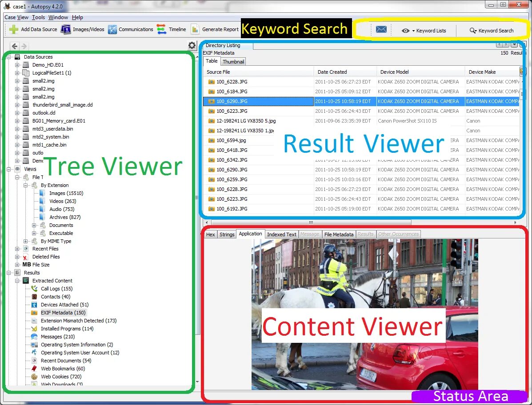Click the tree viewer settings gear icon
The height and width of the screenshot is (405, 532).
[192, 45]
